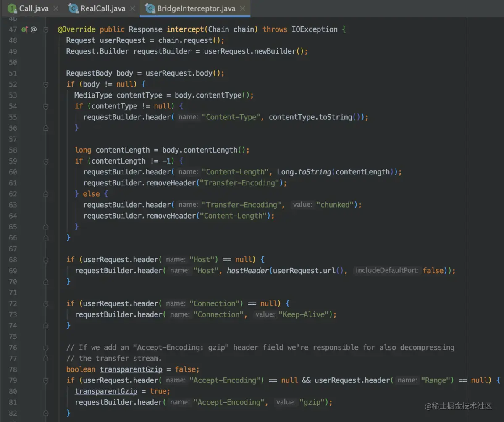Click the "Keep-Alive" string on line 73
Viewport: 504px width, 422px height.
pos(304,314)
